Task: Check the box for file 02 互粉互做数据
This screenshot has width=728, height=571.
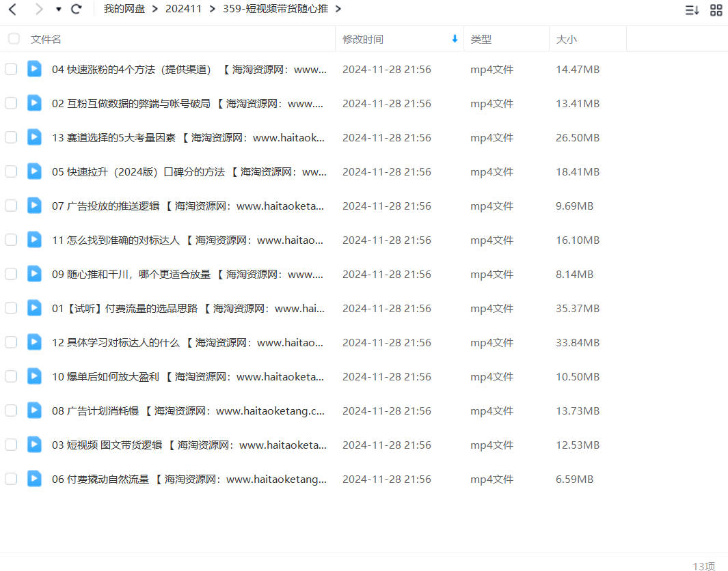Action: click(11, 103)
